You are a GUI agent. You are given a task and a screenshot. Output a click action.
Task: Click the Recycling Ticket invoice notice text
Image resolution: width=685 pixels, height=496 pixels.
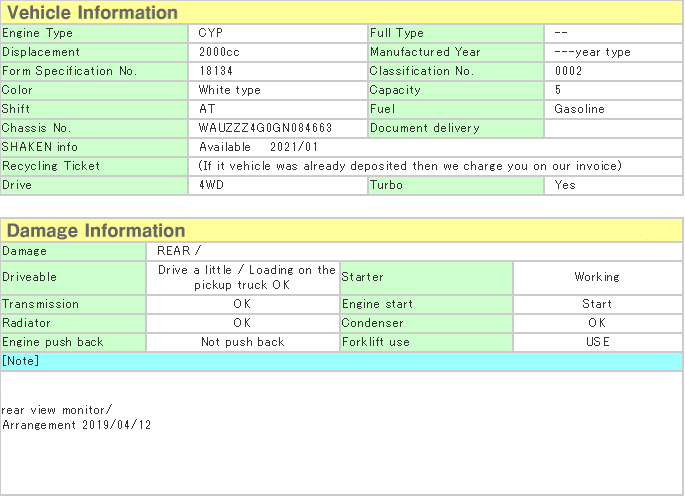(x=410, y=166)
